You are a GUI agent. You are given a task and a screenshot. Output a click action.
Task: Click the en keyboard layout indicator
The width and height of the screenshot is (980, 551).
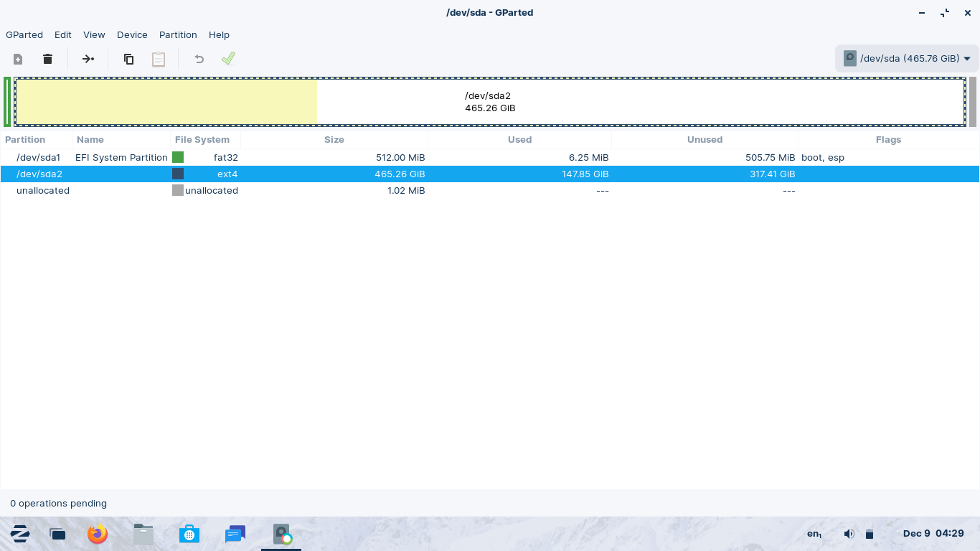point(814,534)
